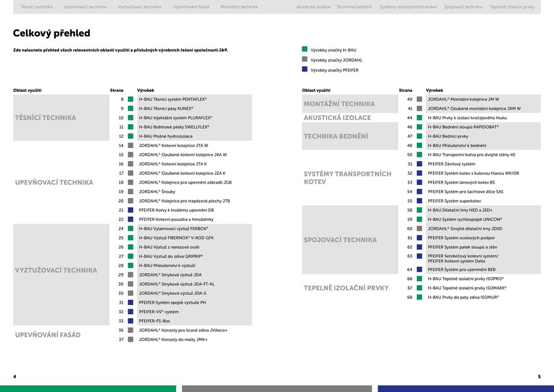Select H-BAU Systém rychlospojek UNICON entry
The image size is (554, 392).
[465, 219]
